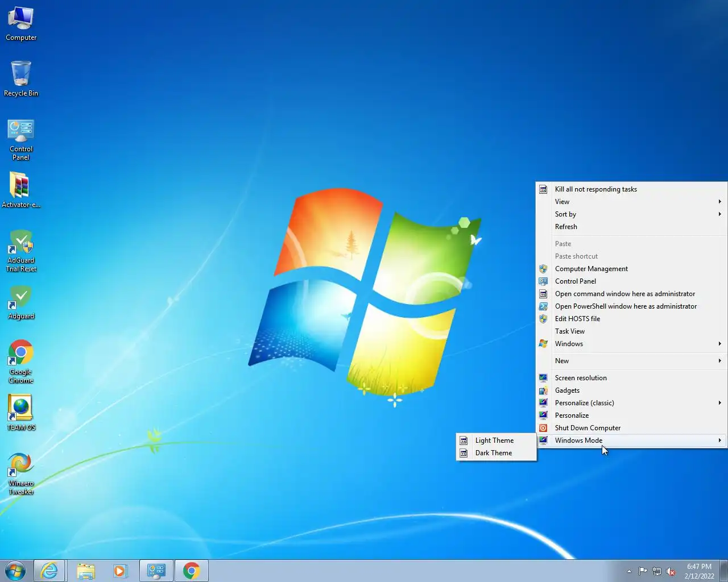Open muted volume tray icon

(671, 571)
